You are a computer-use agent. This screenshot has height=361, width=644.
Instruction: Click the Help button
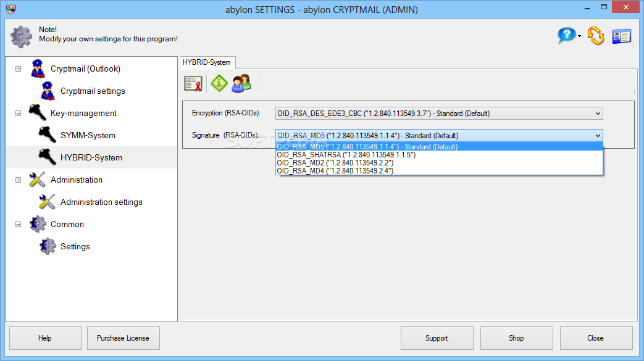pos(46,338)
